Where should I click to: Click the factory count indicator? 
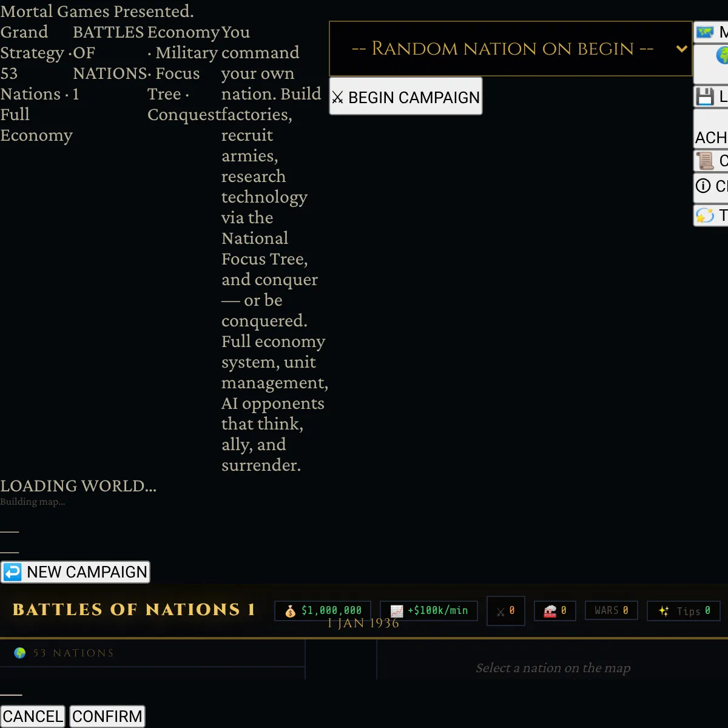pos(555,610)
